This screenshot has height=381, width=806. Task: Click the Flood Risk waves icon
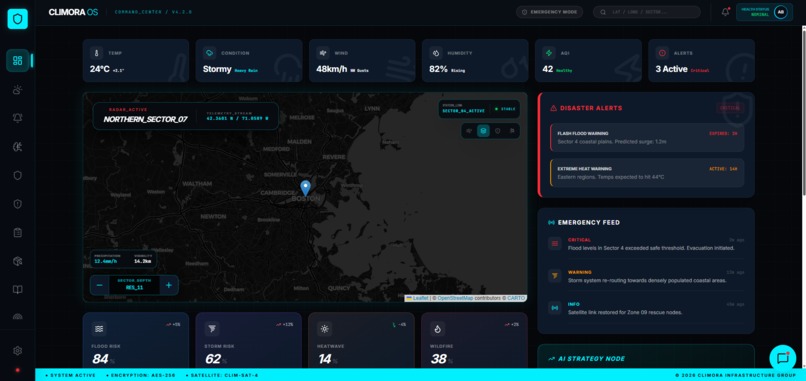tap(99, 329)
